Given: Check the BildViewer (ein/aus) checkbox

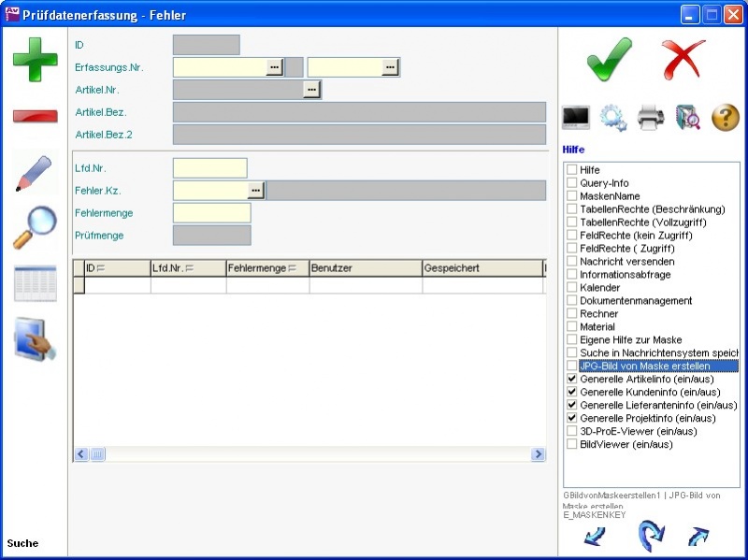Looking at the screenshot, I should 571,445.
